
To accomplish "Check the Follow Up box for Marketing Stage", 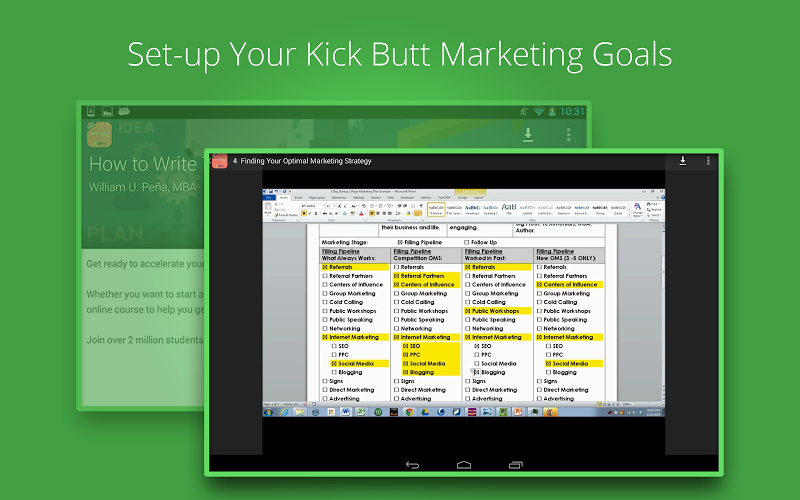I will tap(467, 242).
